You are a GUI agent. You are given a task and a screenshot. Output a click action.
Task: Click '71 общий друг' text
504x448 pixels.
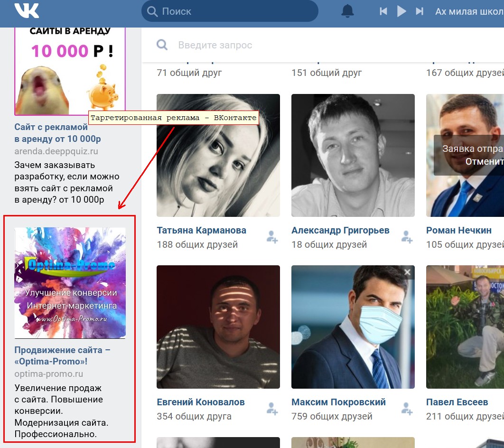[189, 73]
